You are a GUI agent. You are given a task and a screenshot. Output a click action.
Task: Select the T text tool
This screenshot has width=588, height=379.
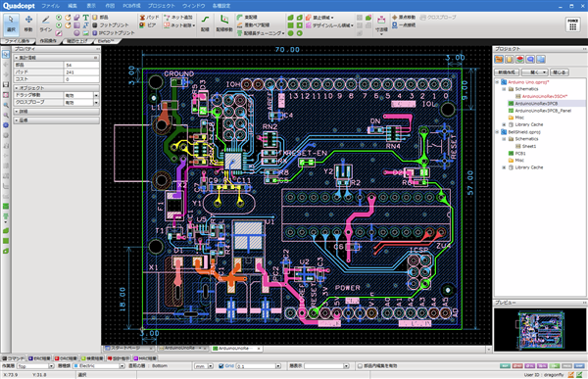(x=86, y=18)
